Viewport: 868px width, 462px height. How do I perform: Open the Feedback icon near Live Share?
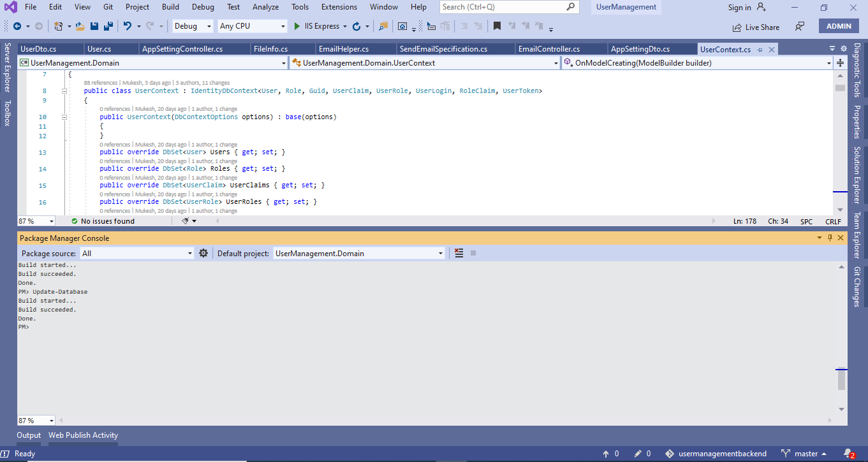pyautogui.click(x=799, y=27)
